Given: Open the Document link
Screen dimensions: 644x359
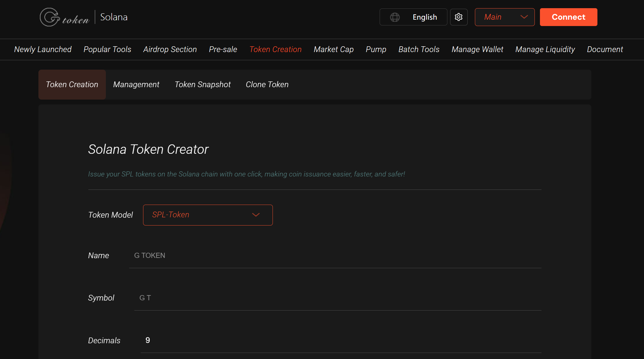Looking at the screenshot, I should pyautogui.click(x=605, y=49).
